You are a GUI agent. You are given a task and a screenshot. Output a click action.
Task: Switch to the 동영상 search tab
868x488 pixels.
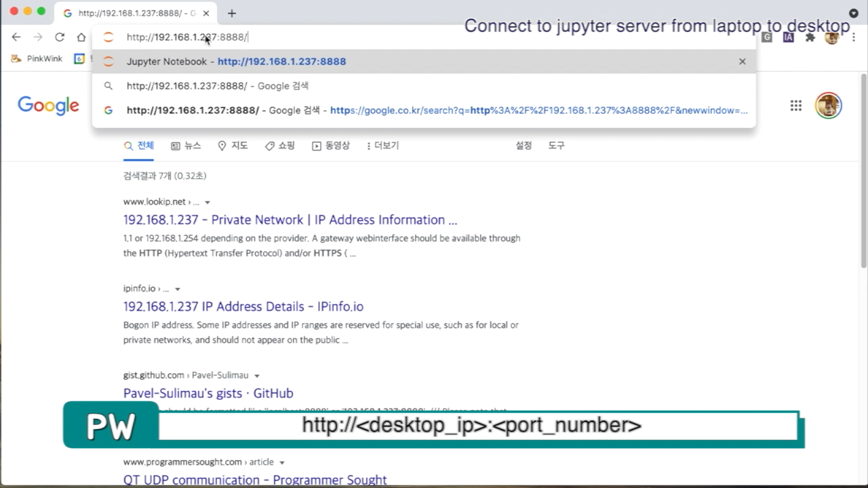tap(330, 146)
